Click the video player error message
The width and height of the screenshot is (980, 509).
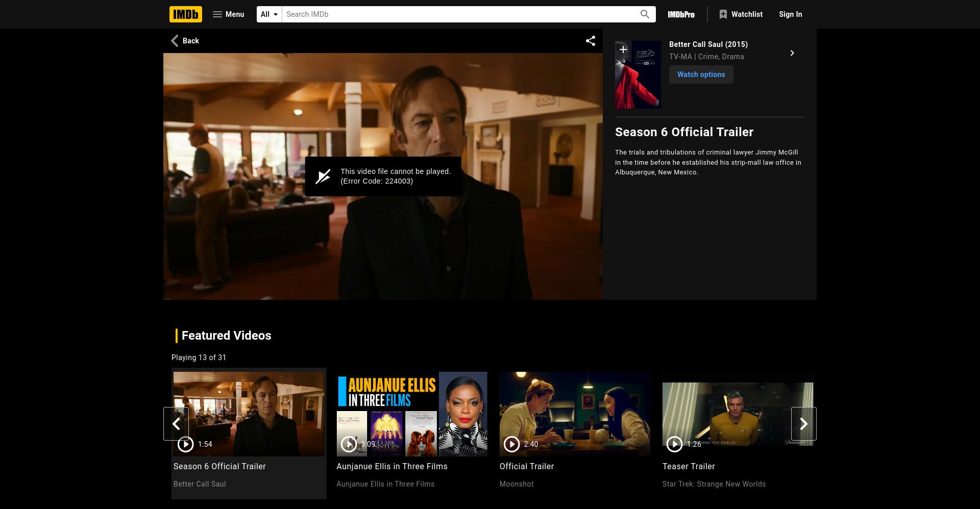pos(383,176)
